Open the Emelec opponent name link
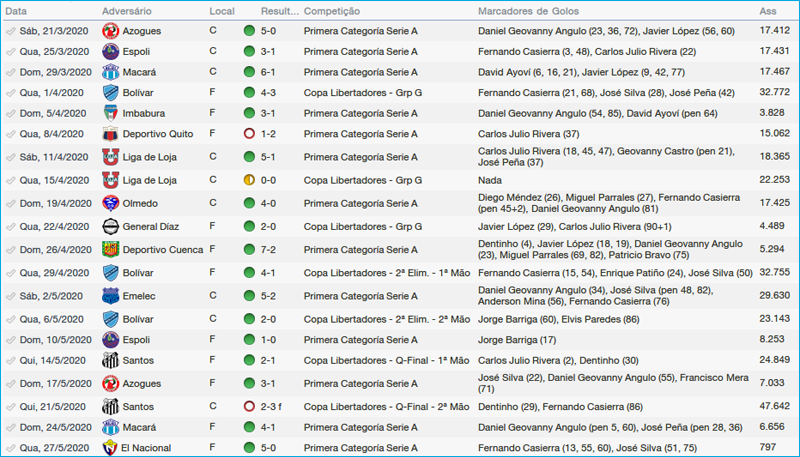The width and height of the screenshot is (800, 457). pos(140,295)
